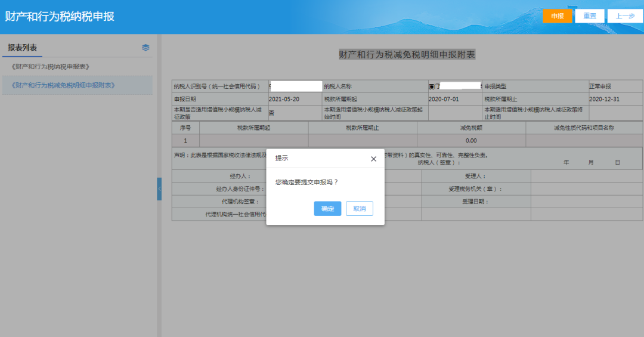
Task: Click the dialog message 您确定要提交申报吗？
Action: 307,182
